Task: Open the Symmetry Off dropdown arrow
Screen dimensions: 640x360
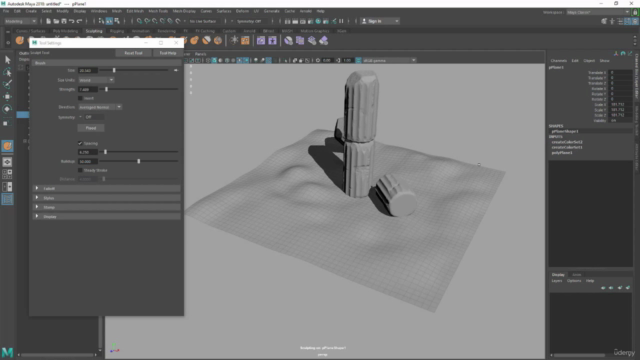Action: 80,117
